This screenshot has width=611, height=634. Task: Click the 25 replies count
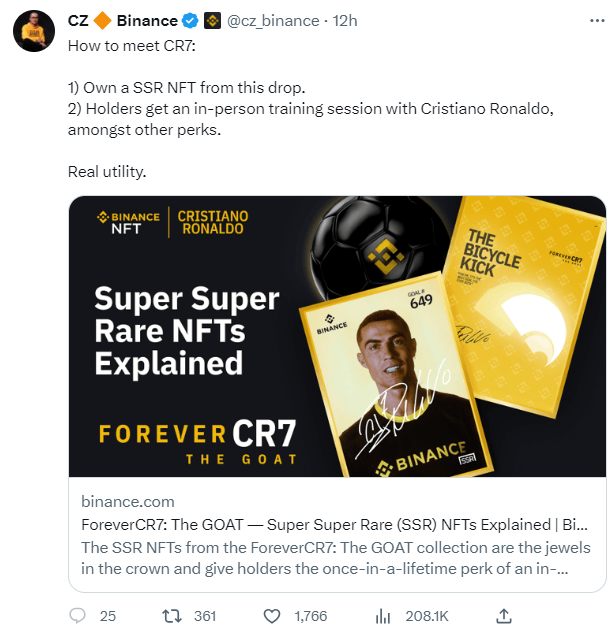click(108, 616)
